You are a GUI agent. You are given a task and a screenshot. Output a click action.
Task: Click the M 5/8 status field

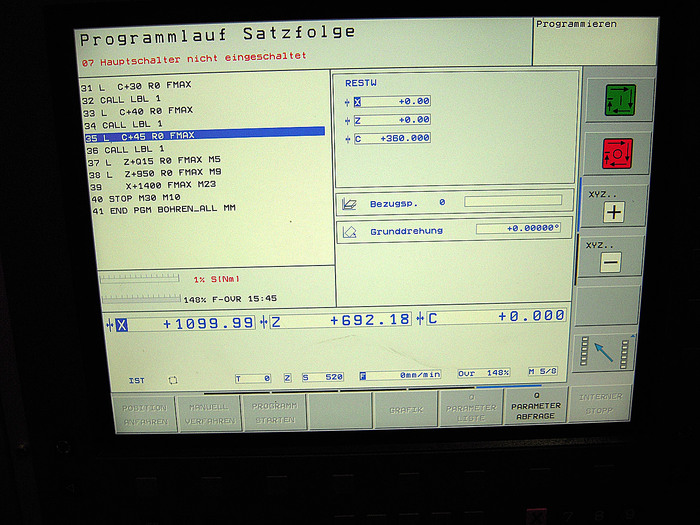coord(542,371)
